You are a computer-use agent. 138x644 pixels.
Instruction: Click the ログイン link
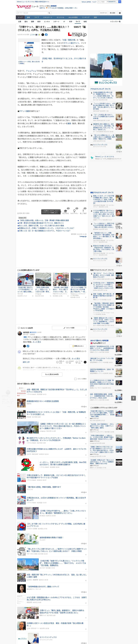click(x=42, y=8)
